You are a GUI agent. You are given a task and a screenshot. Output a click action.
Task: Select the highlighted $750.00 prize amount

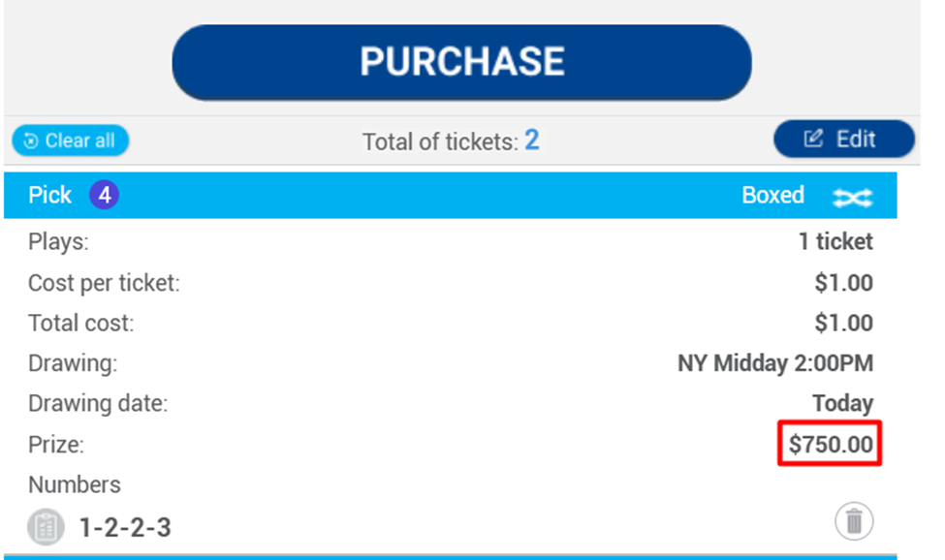(831, 445)
